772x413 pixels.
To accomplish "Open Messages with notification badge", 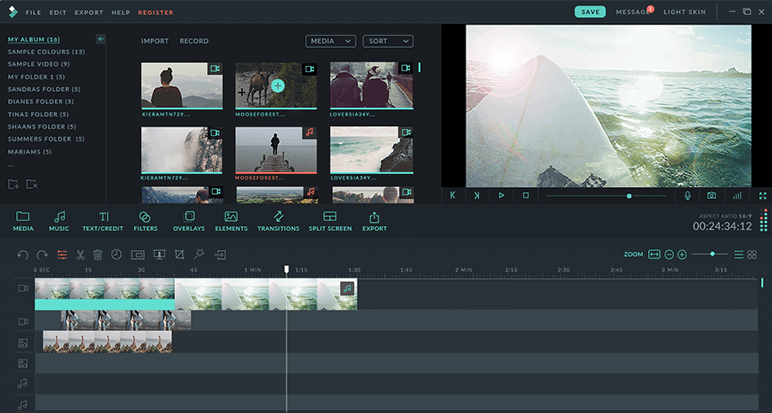I will pos(634,12).
